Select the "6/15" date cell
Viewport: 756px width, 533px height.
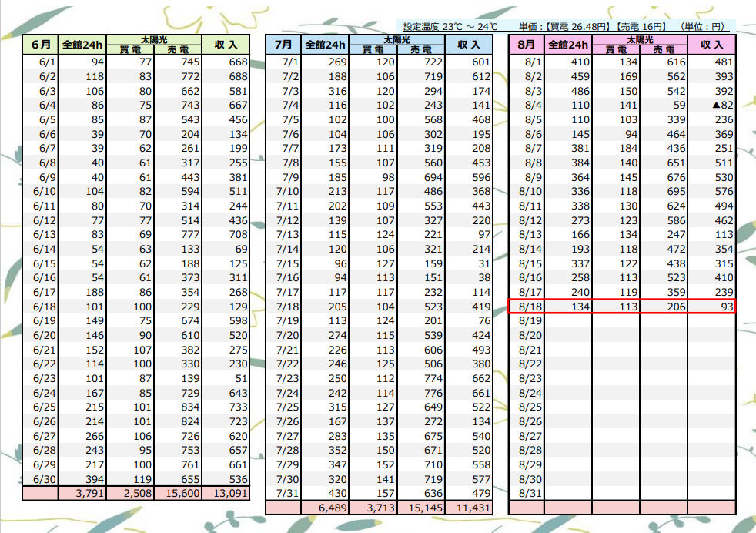coord(41,264)
